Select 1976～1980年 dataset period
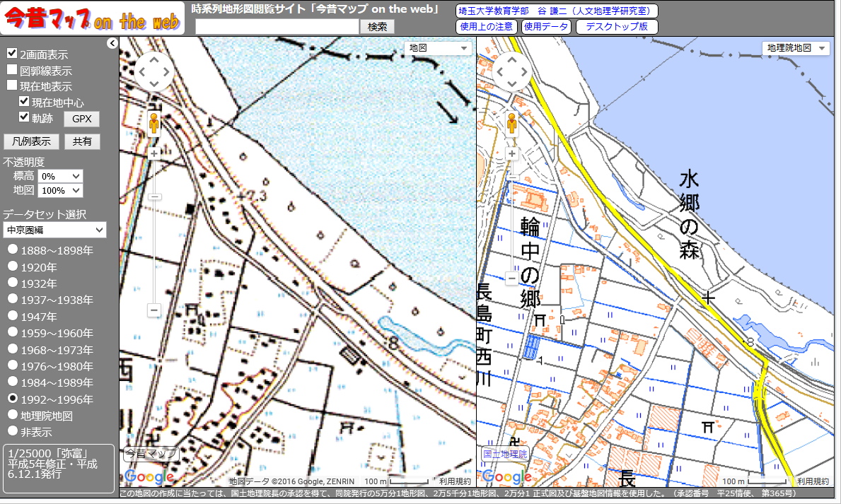The height and width of the screenshot is (504, 841). pos(12,365)
